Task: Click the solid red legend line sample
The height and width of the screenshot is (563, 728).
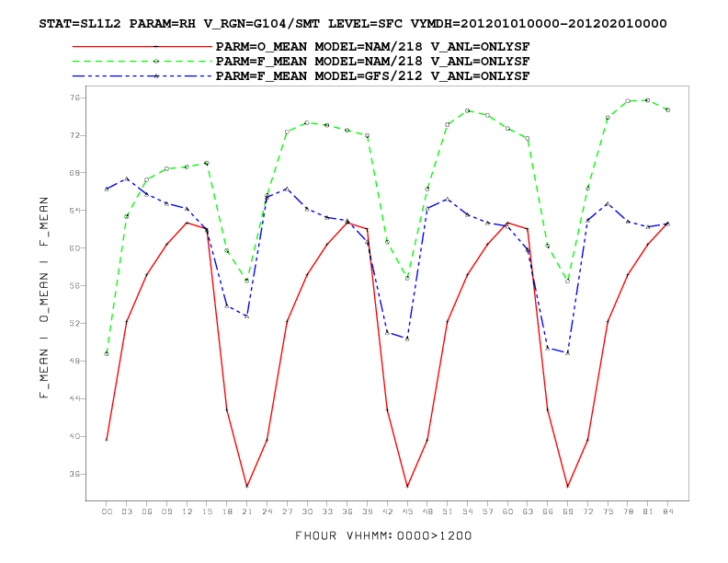Action: coord(142,46)
